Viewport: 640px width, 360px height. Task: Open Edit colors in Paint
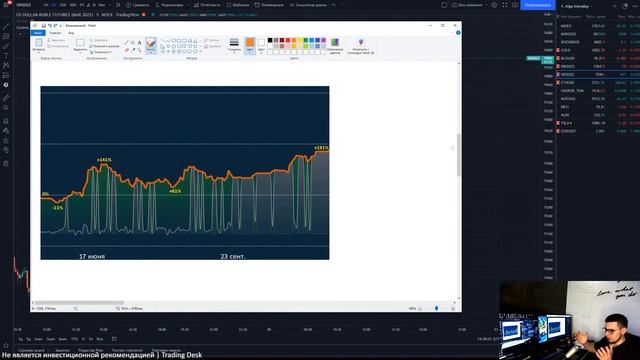coord(335,46)
